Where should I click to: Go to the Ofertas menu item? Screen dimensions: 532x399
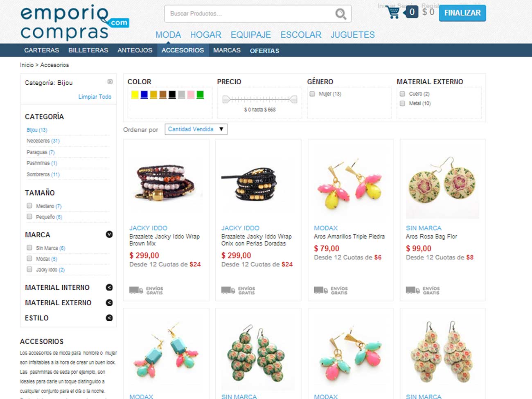pyautogui.click(x=264, y=51)
